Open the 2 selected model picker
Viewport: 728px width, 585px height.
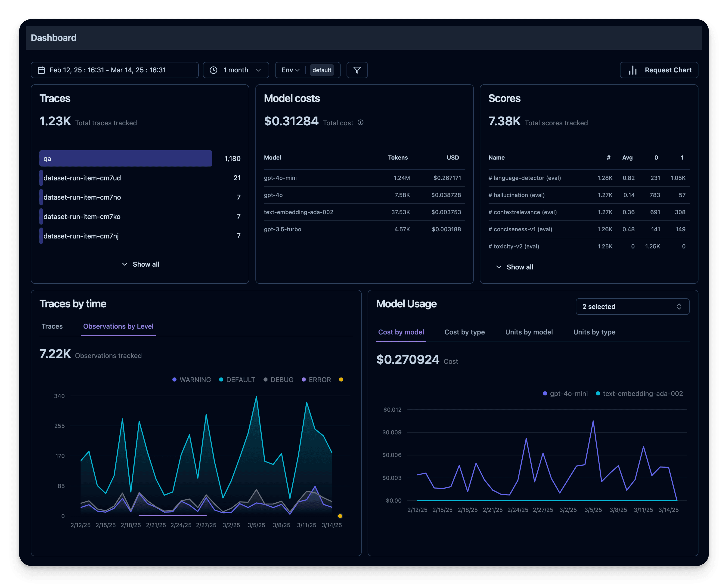(x=632, y=306)
